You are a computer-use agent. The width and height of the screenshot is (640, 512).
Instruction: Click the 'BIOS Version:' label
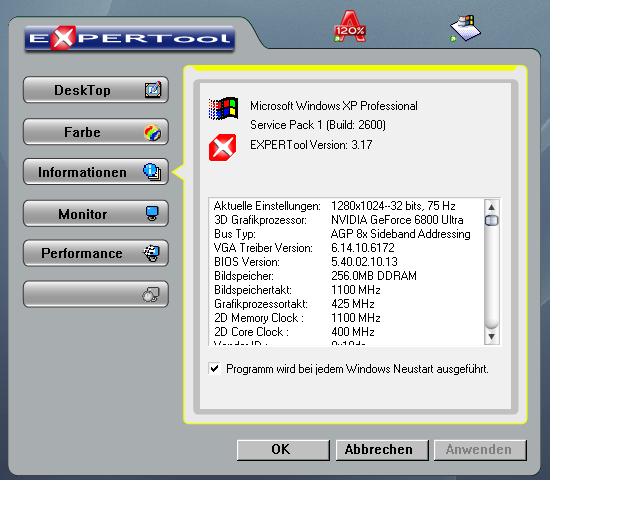tap(247, 262)
